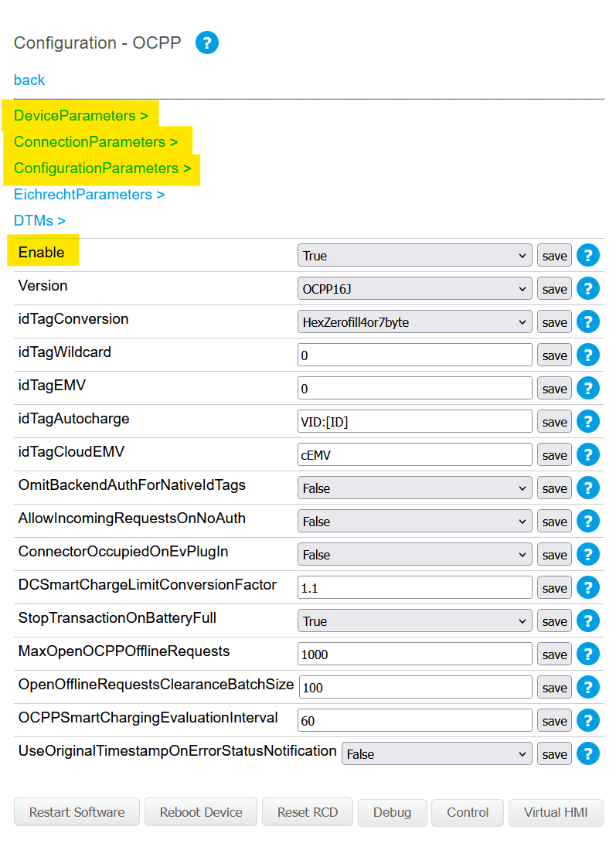This screenshot has height=850, width=616.
Task: Save the OCPPSmartChargingEvaluationInterval value
Action: pos(554,720)
